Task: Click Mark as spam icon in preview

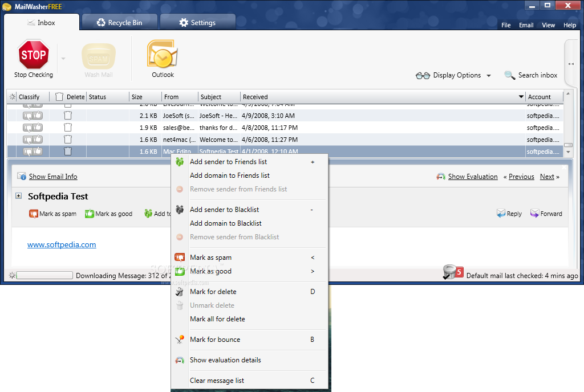Action: point(34,214)
